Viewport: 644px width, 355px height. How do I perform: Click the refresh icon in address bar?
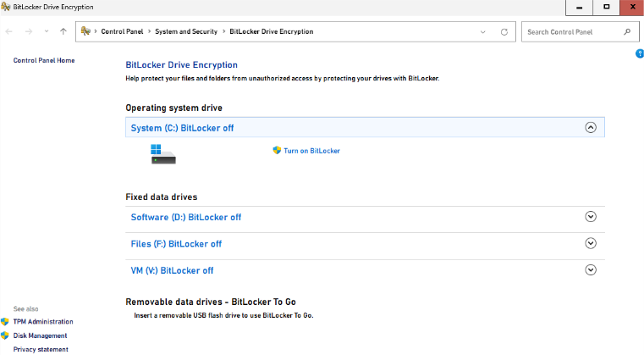tap(504, 32)
